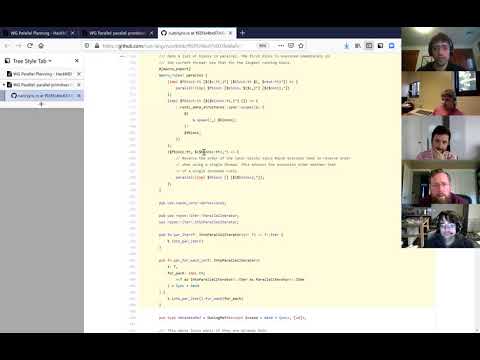
Task: Bookmark this page with the star
Action: pyautogui.click(x=301, y=46)
